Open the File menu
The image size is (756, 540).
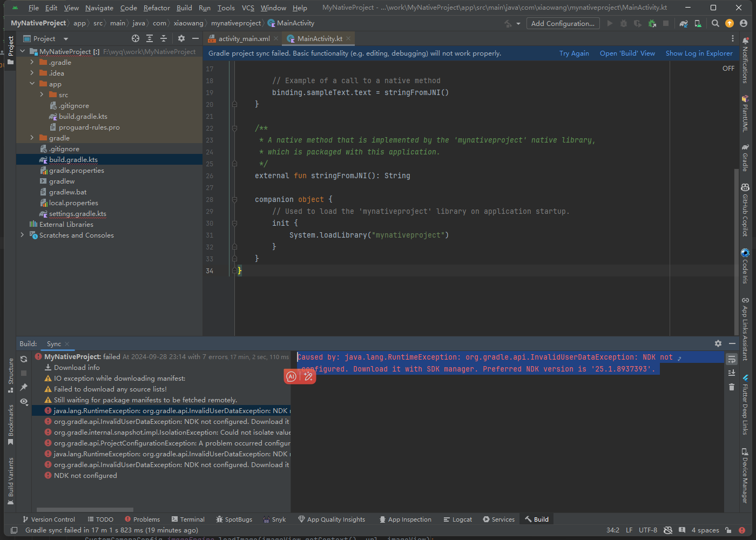[33, 8]
